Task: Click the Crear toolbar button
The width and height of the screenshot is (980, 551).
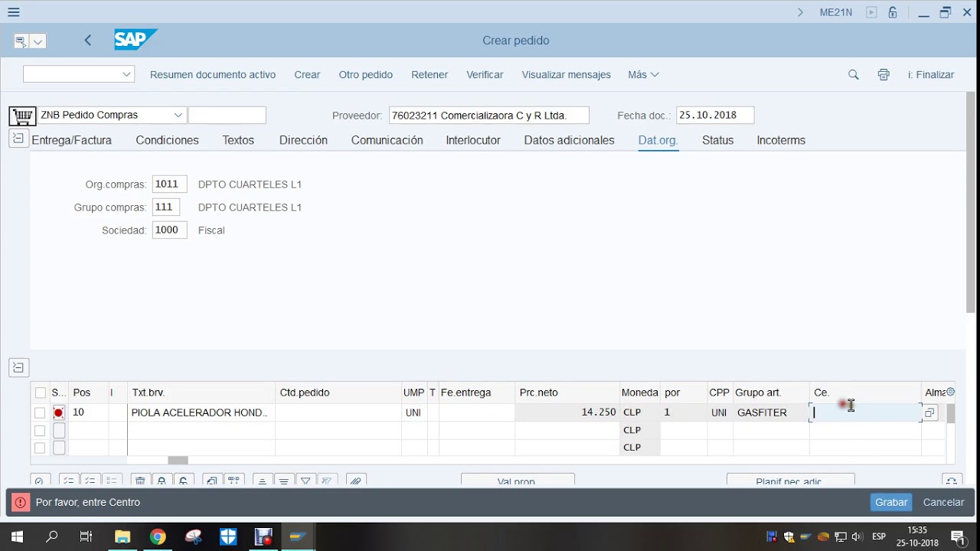Action: (307, 74)
